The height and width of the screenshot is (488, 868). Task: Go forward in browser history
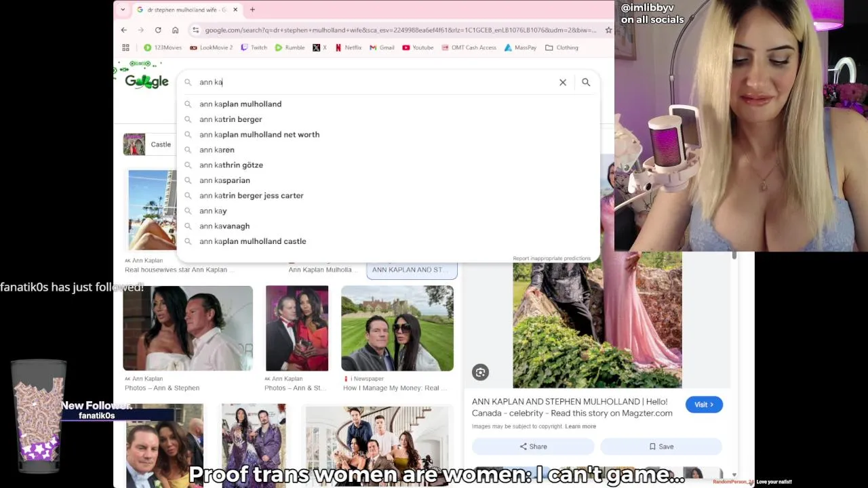click(x=140, y=30)
